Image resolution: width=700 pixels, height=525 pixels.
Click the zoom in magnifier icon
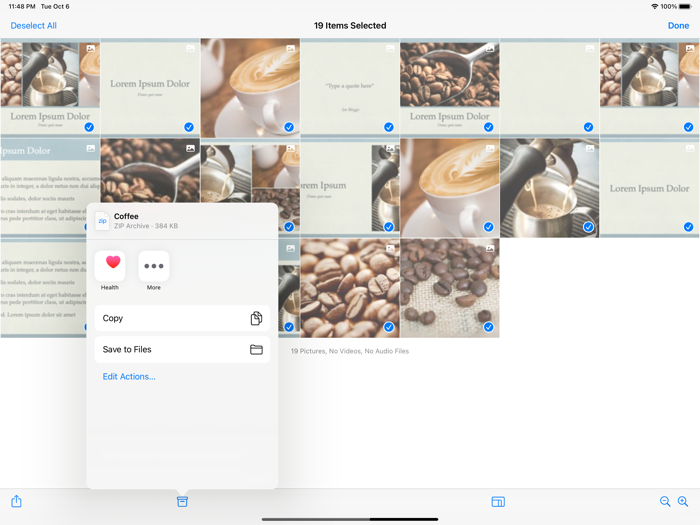683,501
